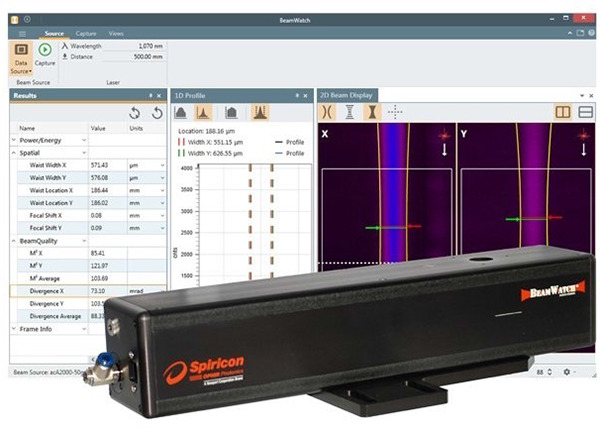This screenshot has height=432, width=600.
Task: Click the red beam marker in X view
Action: (x=444, y=135)
